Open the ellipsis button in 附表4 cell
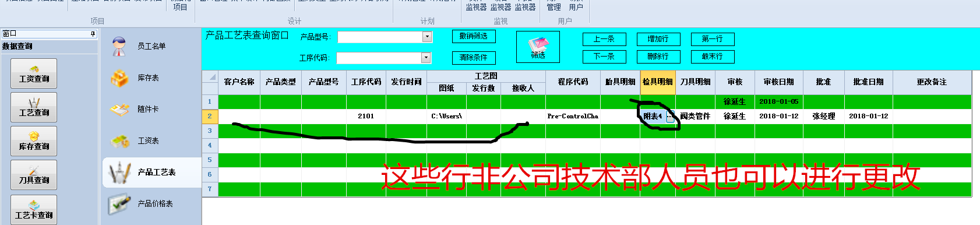Viewport: 980px width, 225px height. pos(670,117)
